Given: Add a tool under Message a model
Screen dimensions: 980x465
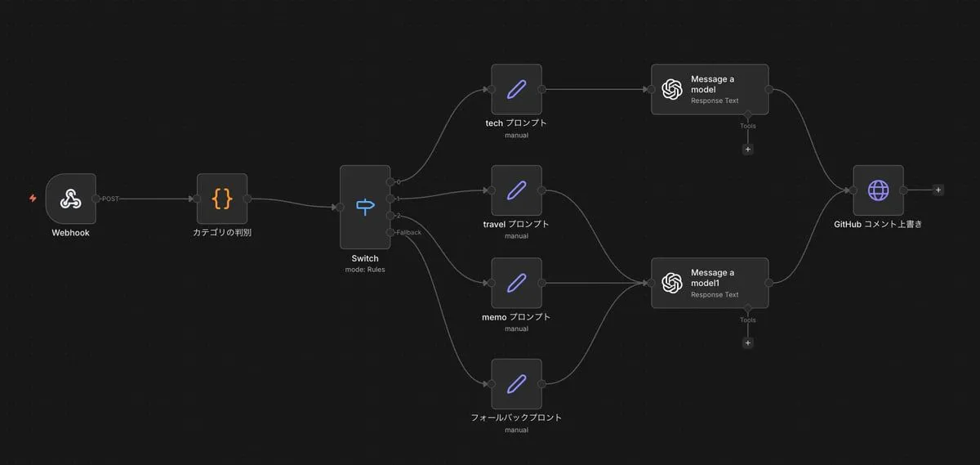Looking at the screenshot, I should 747,150.
